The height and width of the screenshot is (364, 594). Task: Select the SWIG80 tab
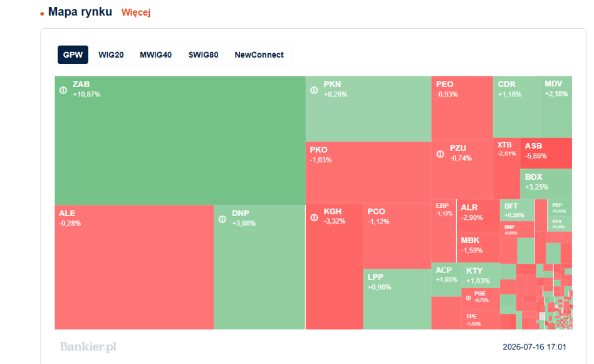[204, 55]
